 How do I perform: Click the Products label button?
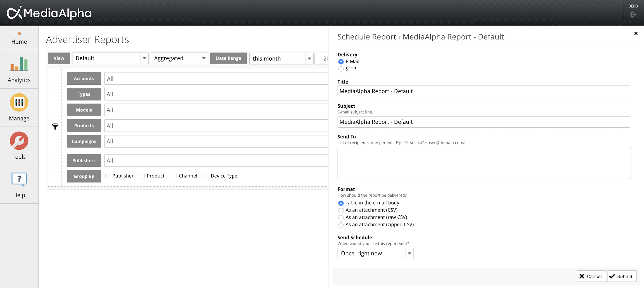(84, 126)
